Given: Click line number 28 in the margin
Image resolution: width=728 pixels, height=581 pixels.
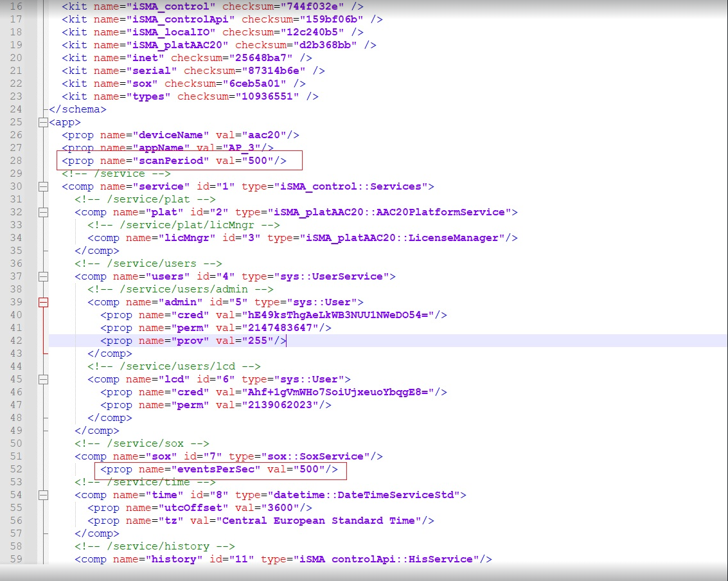Looking at the screenshot, I should tap(15, 161).
